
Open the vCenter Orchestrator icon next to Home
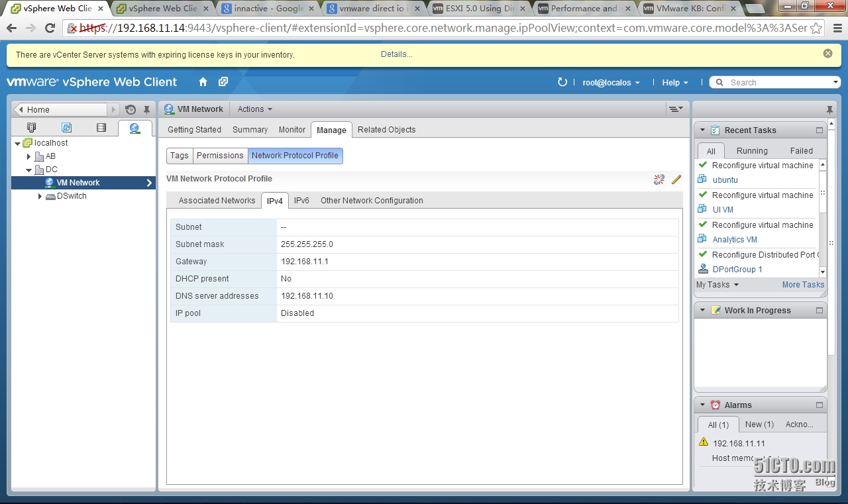(223, 82)
